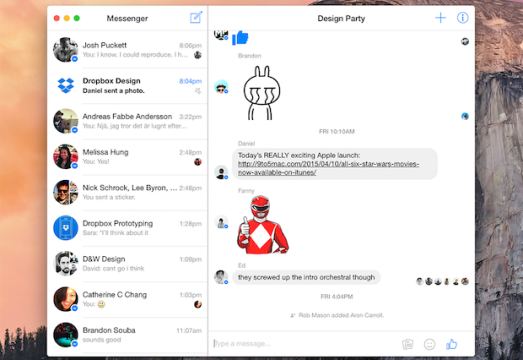Viewport: 523px width, 360px height.
Task: Send a thumbs-up like in composer
Action: coord(451,344)
